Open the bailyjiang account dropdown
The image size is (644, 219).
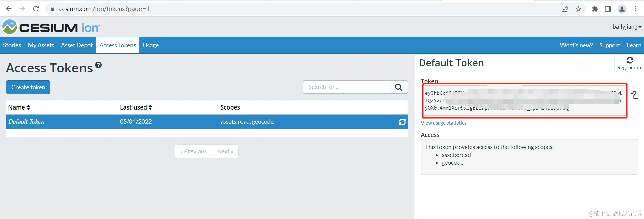627,27
